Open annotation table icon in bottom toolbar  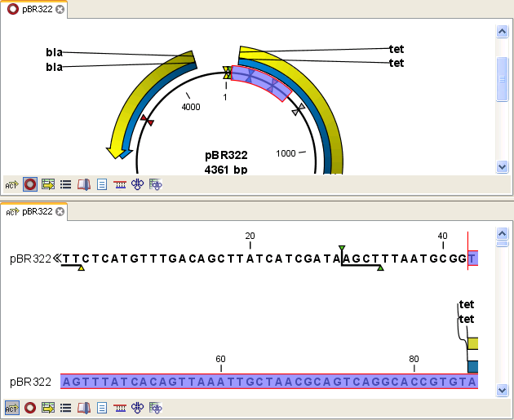(48, 407)
